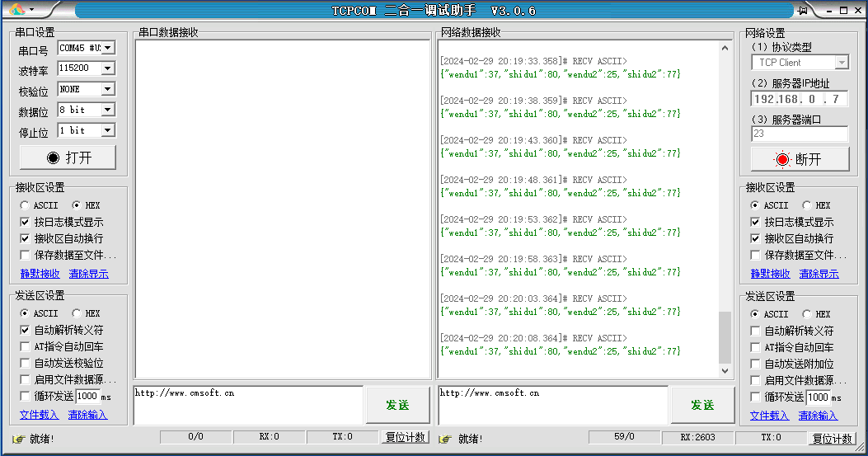The width and height of the screenshot is (868, 456).
Task: Click the serial status icon beside left 就绪
Action: click(18, 439)
